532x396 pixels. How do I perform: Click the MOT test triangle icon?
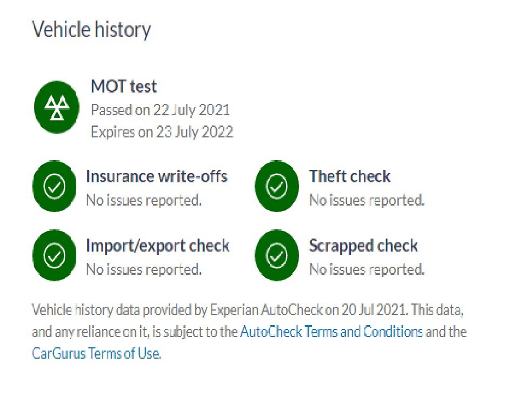(55, 109)
